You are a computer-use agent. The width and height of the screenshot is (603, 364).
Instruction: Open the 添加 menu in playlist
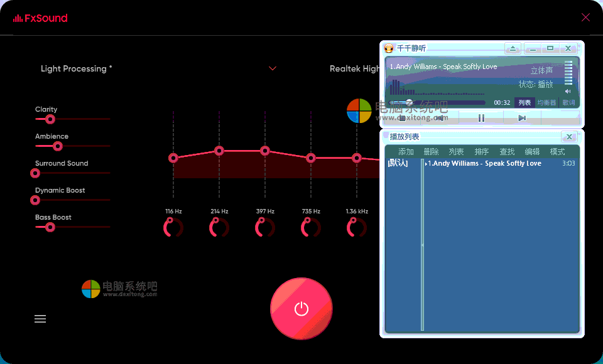click(406, 152)
